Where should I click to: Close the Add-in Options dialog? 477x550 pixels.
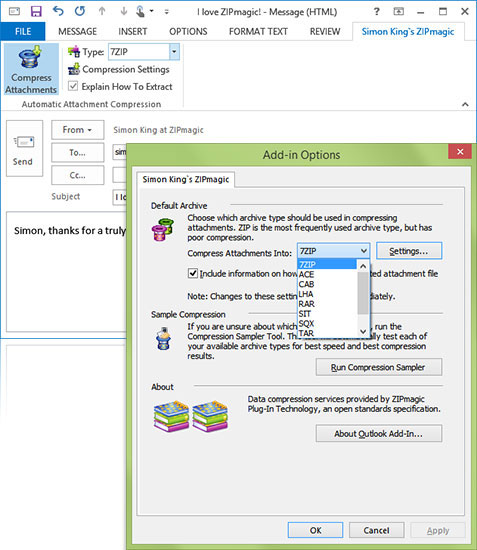pos(460,152)
